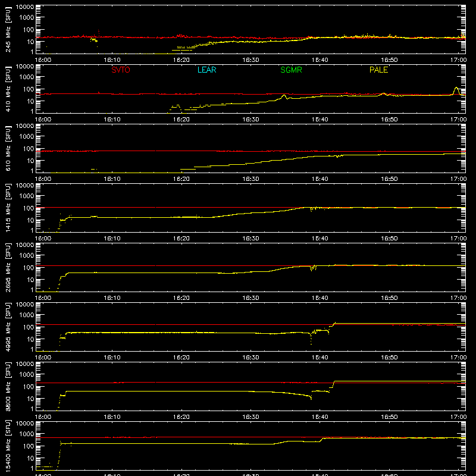Click 16:50 time tick under 410 MHz plot
This screenshot has width=476, height=476.
(389, 120)
